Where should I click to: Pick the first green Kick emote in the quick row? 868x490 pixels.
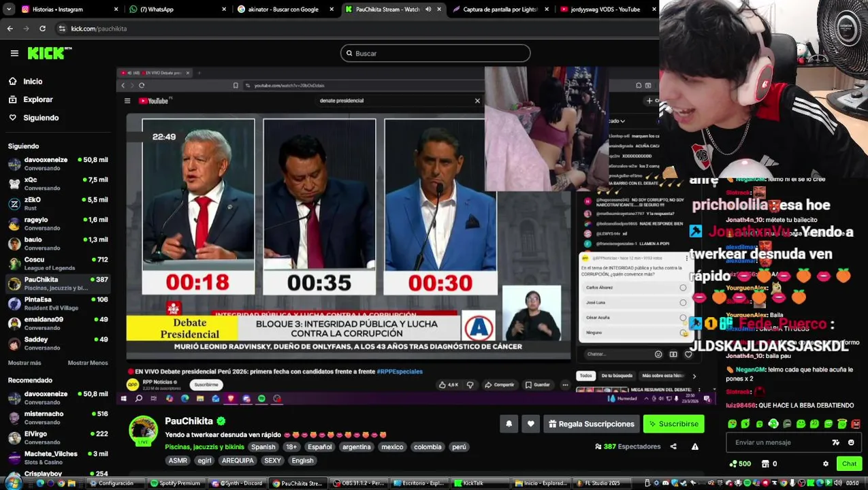pyautogui.click(x=733, y=424)
